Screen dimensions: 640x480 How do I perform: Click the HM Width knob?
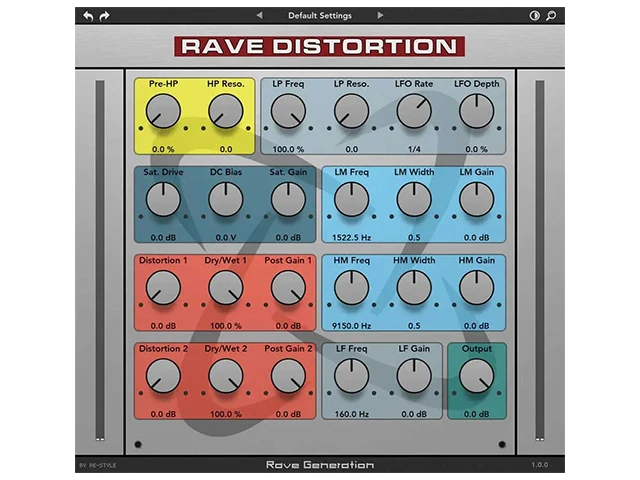point(414,288)
